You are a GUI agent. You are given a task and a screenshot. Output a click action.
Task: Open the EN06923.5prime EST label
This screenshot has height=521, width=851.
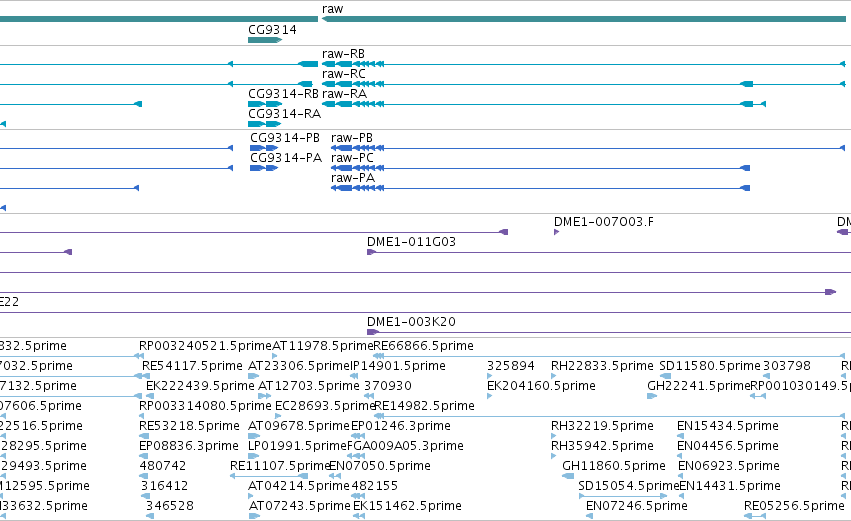pos(729,467)
